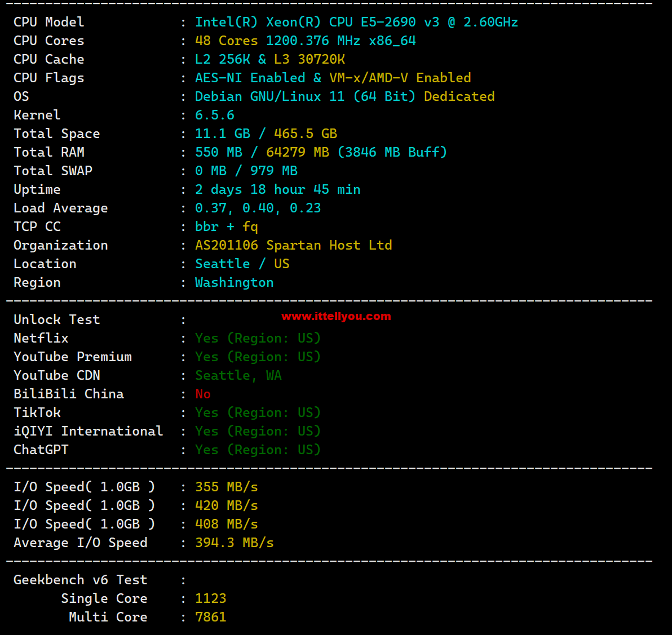Click the Total RAM value
Viewport: 672px width, 635px height.
321,152
